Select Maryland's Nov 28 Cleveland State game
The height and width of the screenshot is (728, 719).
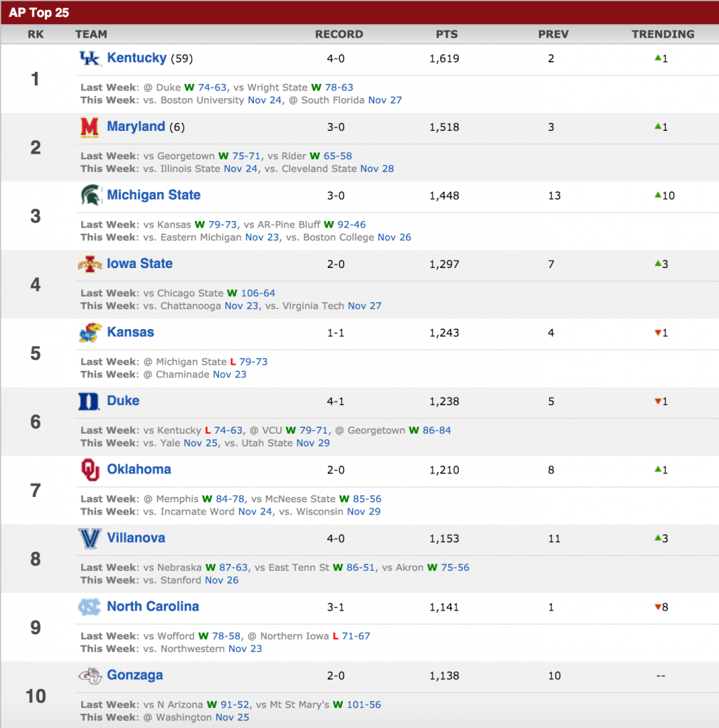click(377, 168)
